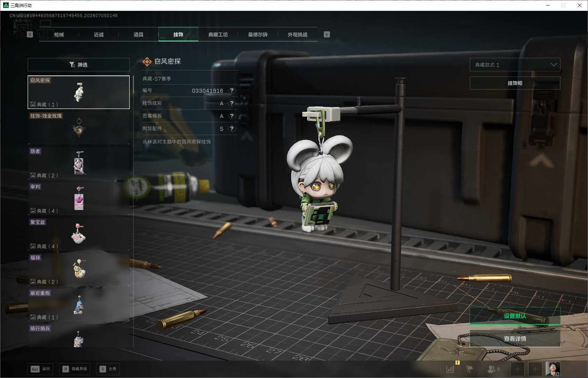Switch to the 典藏工坊 tab

tap(218, 35)
